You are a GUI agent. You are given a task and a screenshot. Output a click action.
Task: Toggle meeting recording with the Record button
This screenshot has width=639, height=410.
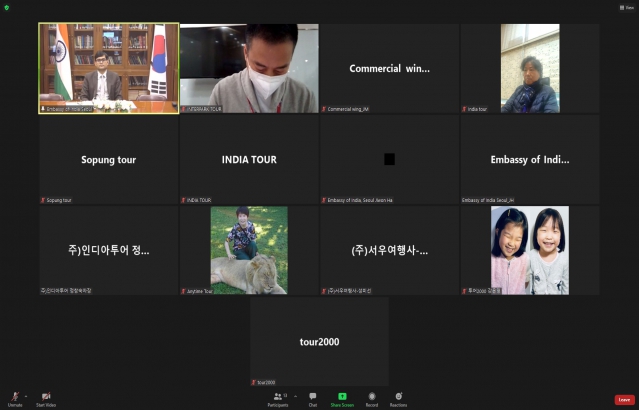pyautogui.click(x=371, y=398)
